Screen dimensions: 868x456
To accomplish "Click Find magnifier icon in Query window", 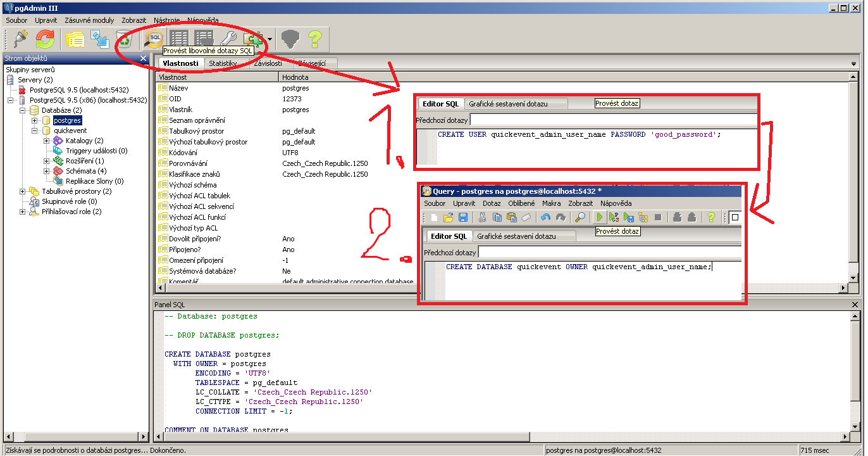I will [580, 217].
